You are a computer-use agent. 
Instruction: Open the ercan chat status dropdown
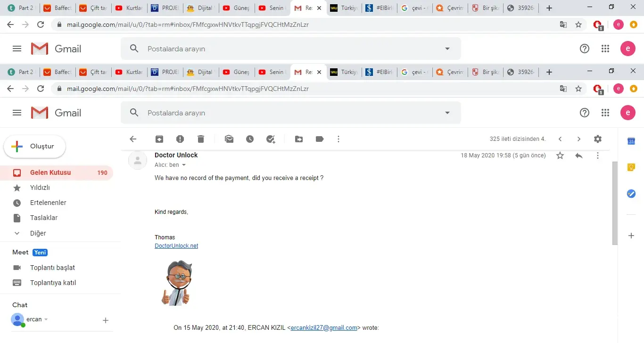pyautogui.click(x=46, y=319)
